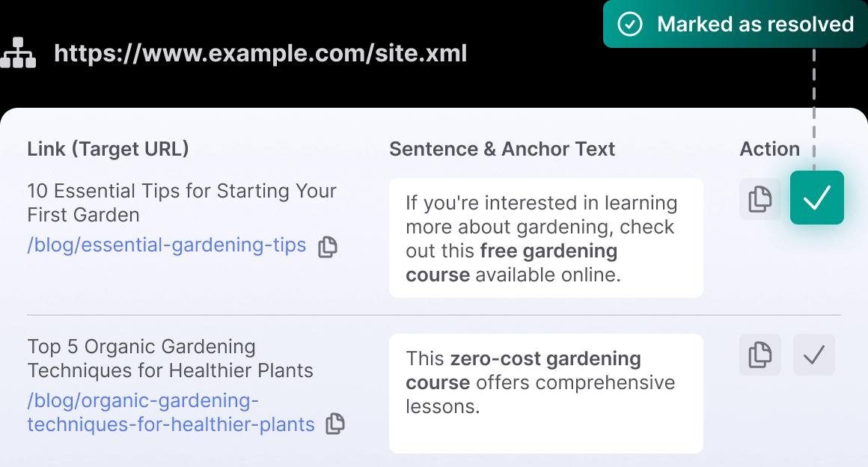Select the Action column header
Image resolution: width=868 pixels, height=467 pixels.
pyautogui.click(x=769, y=149)
